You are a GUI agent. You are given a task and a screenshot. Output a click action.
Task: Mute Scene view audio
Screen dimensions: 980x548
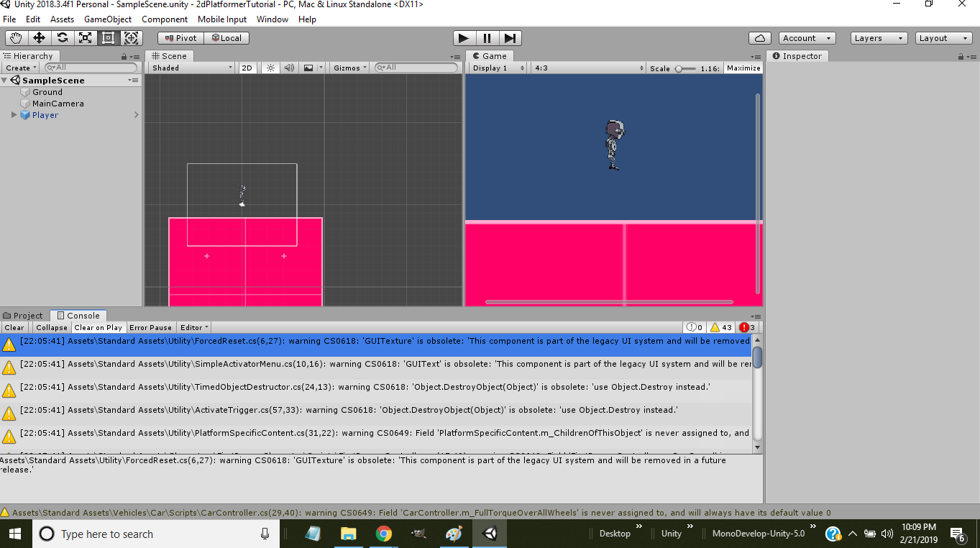click(289, 67)
